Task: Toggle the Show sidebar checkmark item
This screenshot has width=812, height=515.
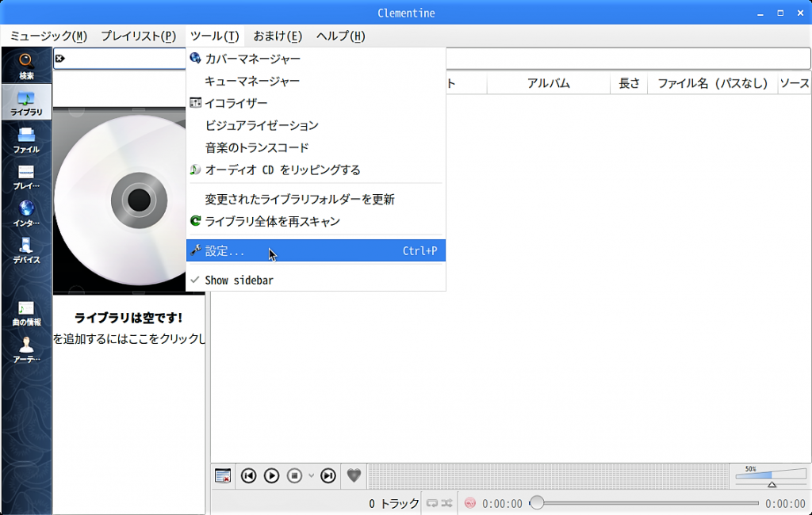Action: click(316, 280)
